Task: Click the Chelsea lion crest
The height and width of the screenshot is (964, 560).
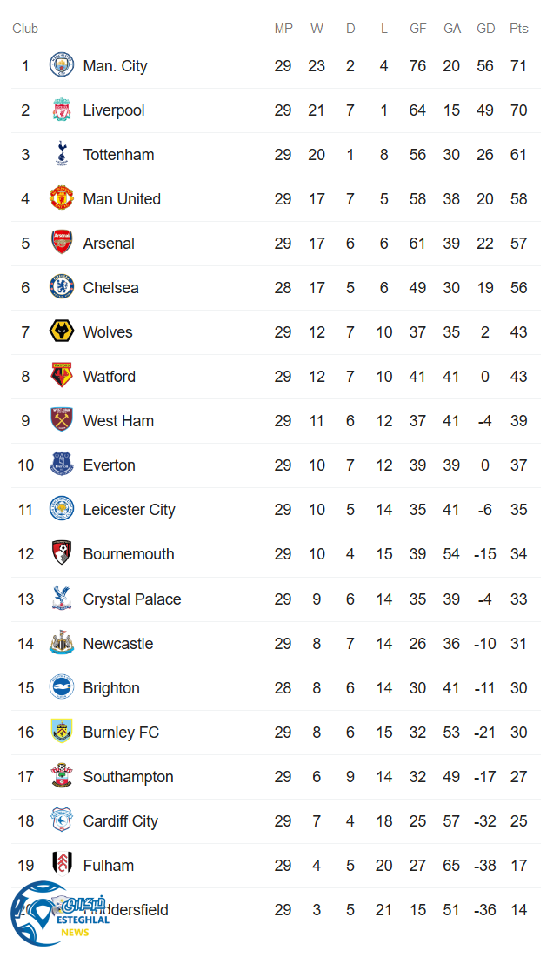Action: point(62,288)
